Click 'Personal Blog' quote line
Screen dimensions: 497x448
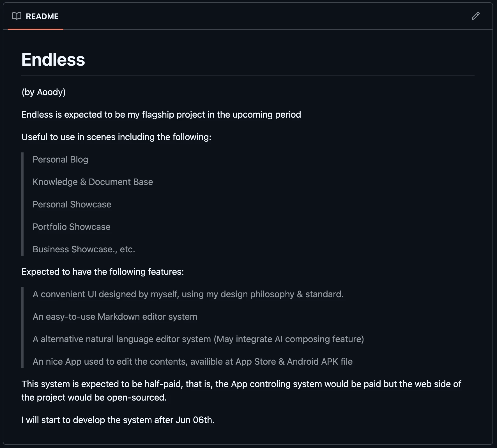click(x=60, y=159)
